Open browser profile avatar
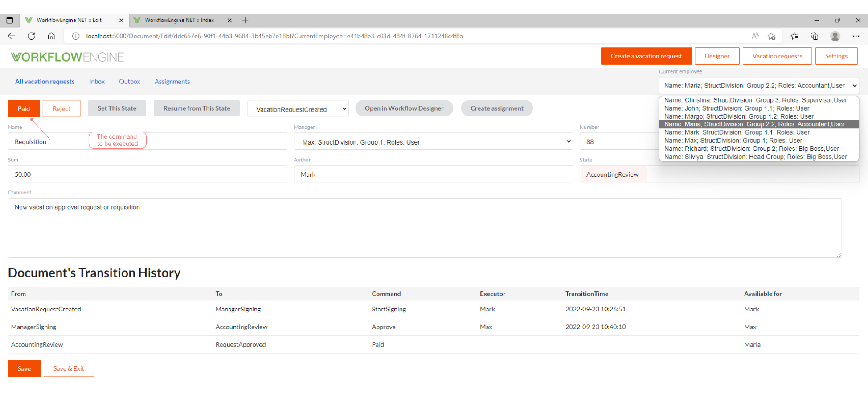 pyautogui.click(x=835, y=36)
